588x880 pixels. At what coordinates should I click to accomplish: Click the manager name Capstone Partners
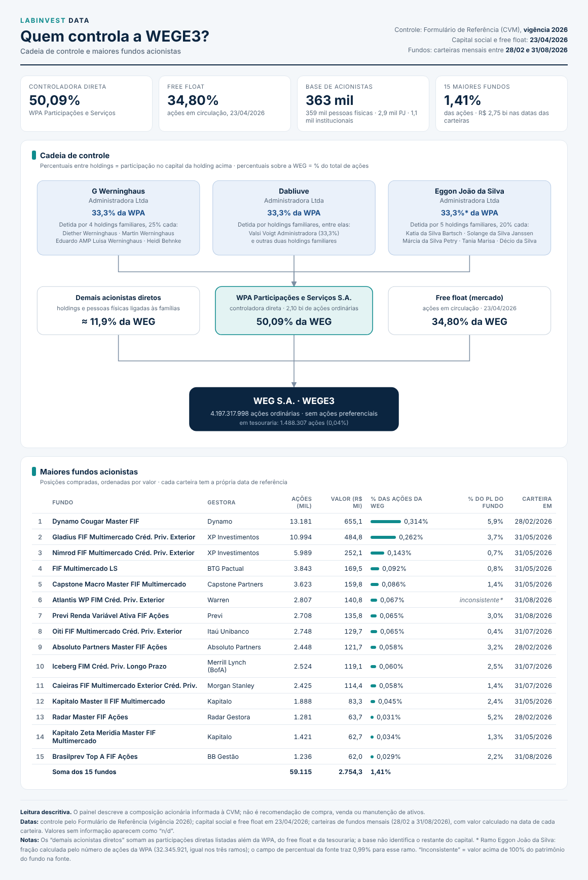[235, 584]
